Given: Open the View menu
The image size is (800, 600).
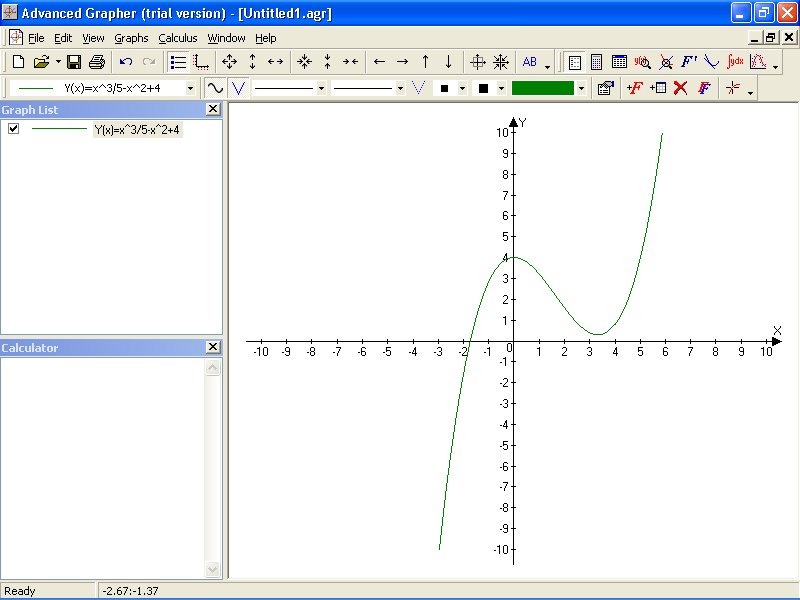Looking at the screenshot, I should (x=93, y=38).
